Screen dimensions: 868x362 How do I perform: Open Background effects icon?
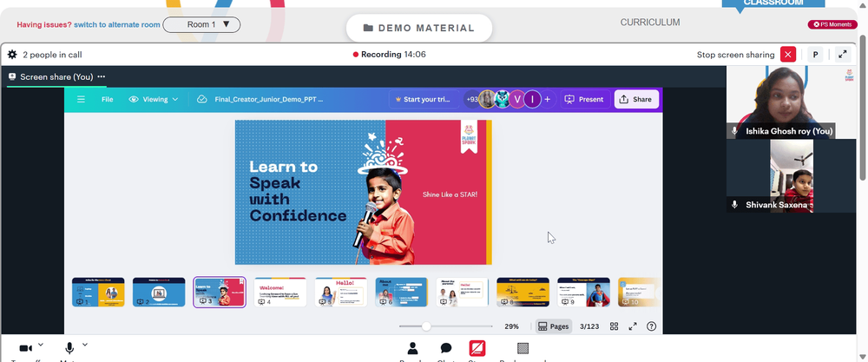tap(523, 348)
